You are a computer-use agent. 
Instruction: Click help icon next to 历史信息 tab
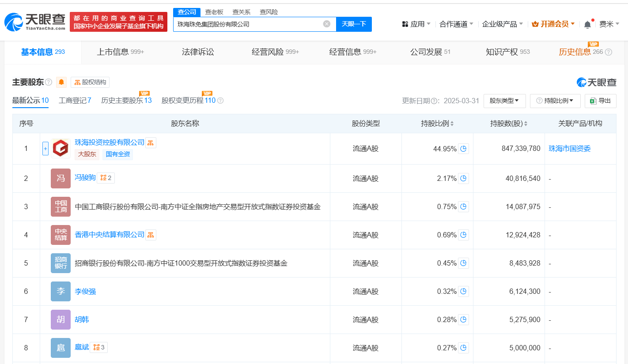(609, 52)
